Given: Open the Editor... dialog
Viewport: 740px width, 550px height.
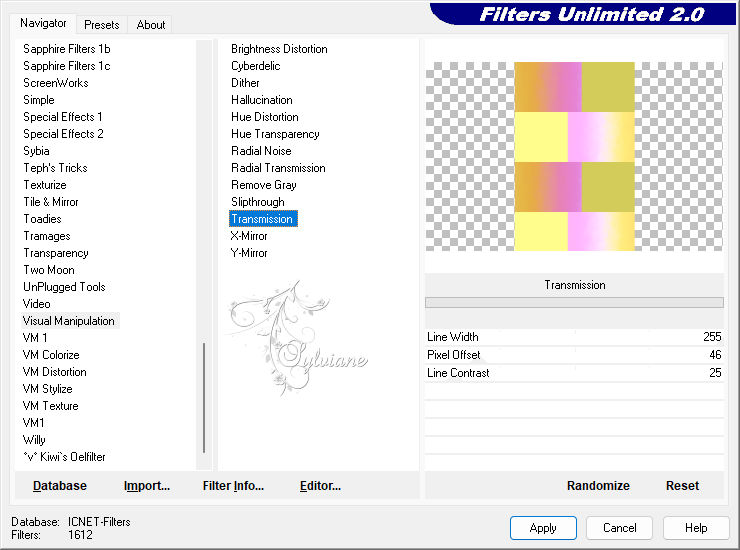Looking at the screenshot, I should 320,486.
